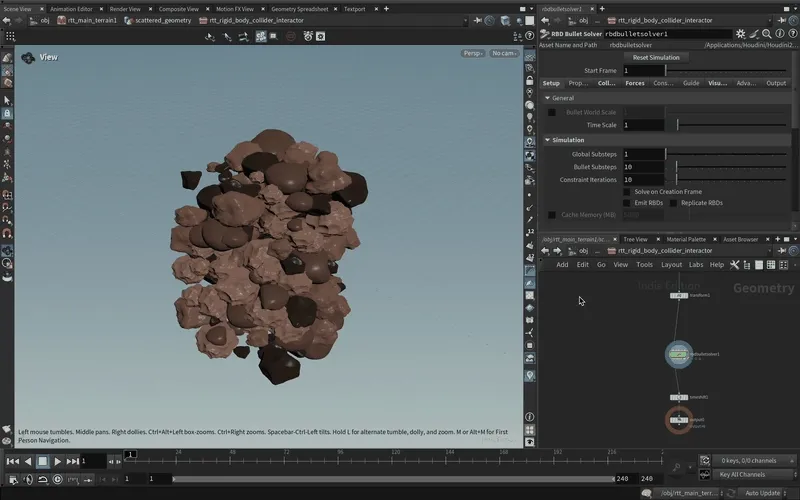Screen dimensions: 800x500
Task: Enable Replicate RBDs checkbox
Action: point(673,203)
